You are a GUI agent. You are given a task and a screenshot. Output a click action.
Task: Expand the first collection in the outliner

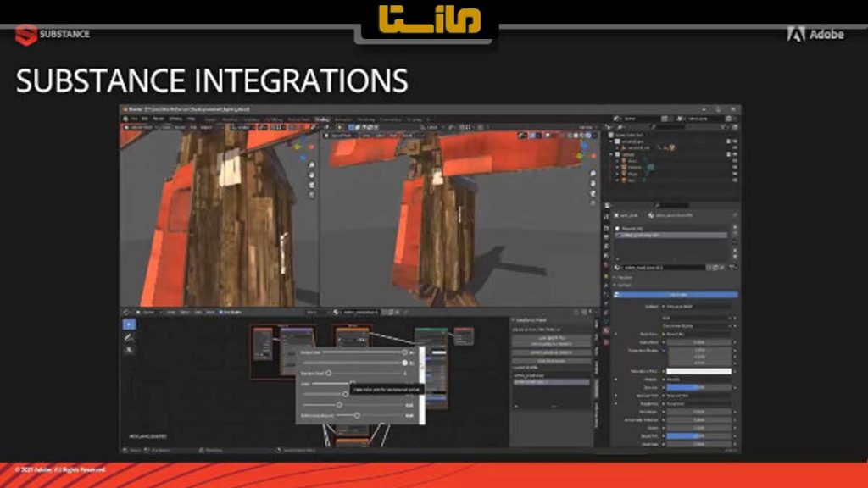pos(612,141)
